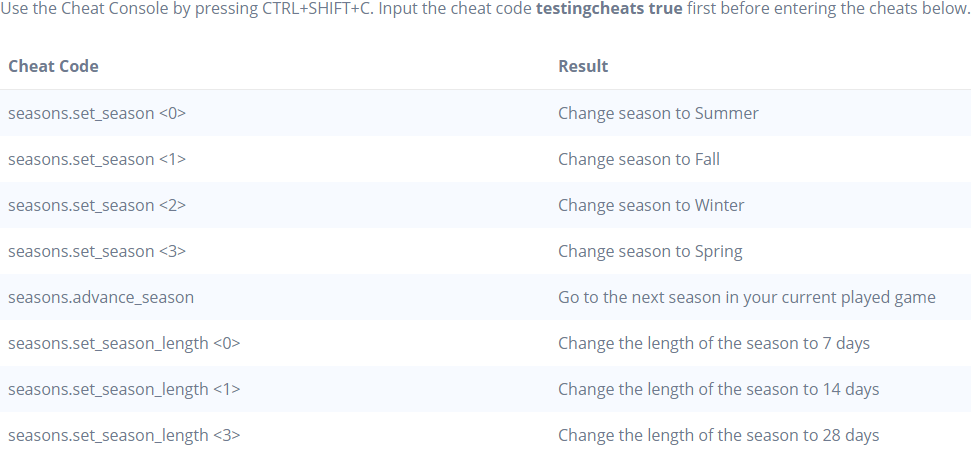Click the season length '7 days' result
This screenshot has height=450, width=971.
point(714,343)
